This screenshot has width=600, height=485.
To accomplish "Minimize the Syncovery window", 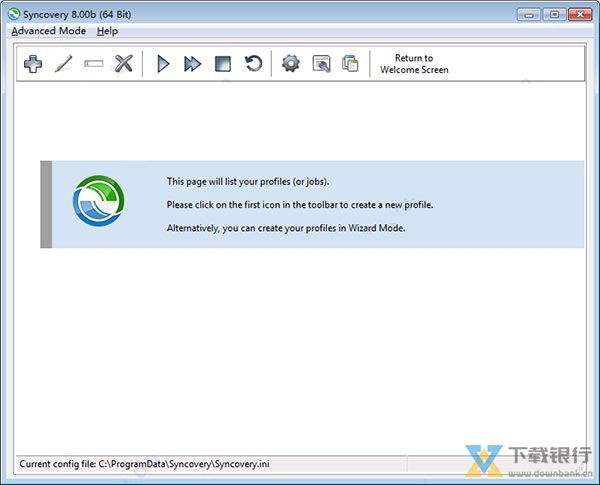I will (x=529, y=13).
